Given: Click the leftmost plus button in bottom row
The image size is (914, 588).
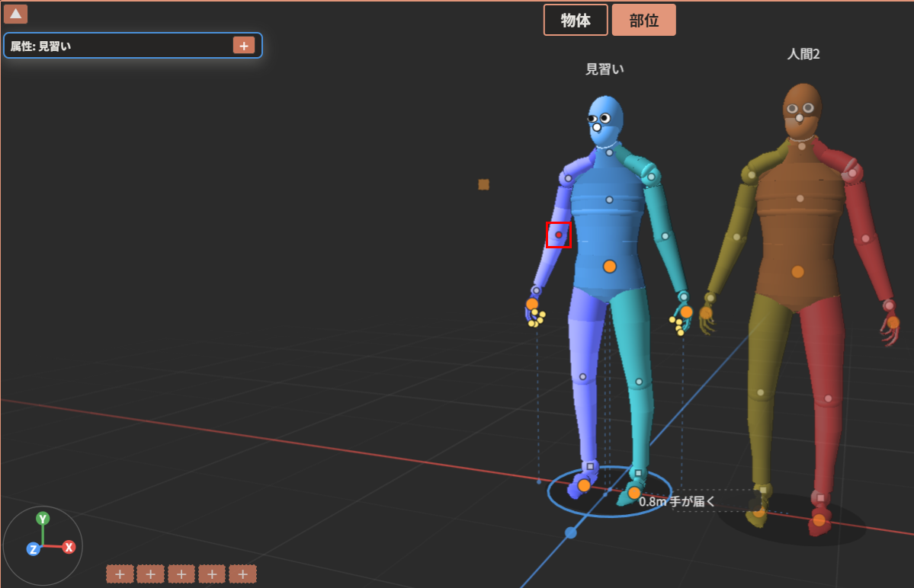Looking at the screenshot, I should pyautogui.click(x=120, y=574).
